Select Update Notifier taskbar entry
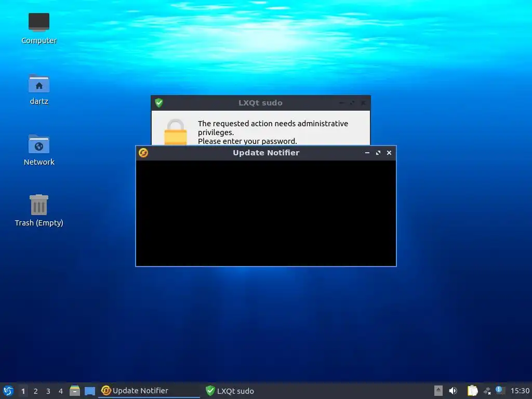 149,391
